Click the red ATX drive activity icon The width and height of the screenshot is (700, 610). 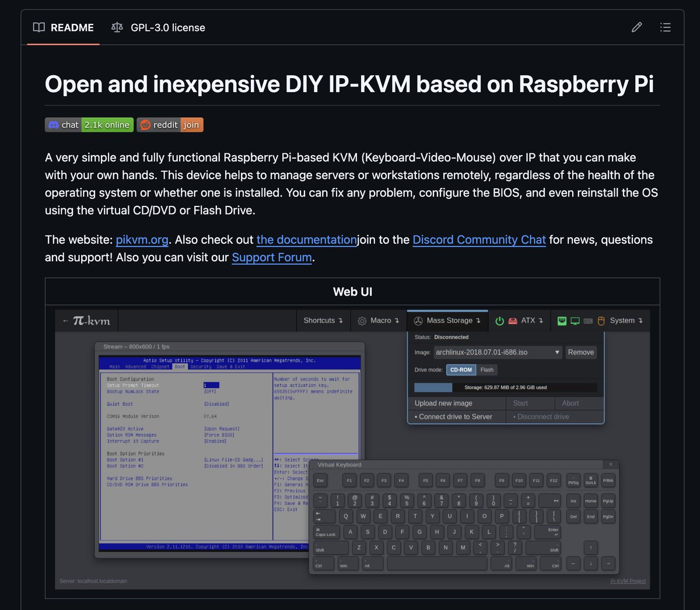pos(513,321)
